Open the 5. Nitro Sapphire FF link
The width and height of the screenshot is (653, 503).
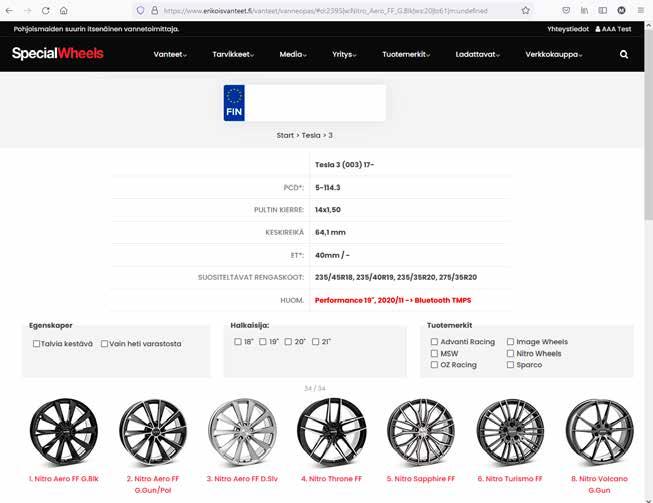click(x=421, y=478)
